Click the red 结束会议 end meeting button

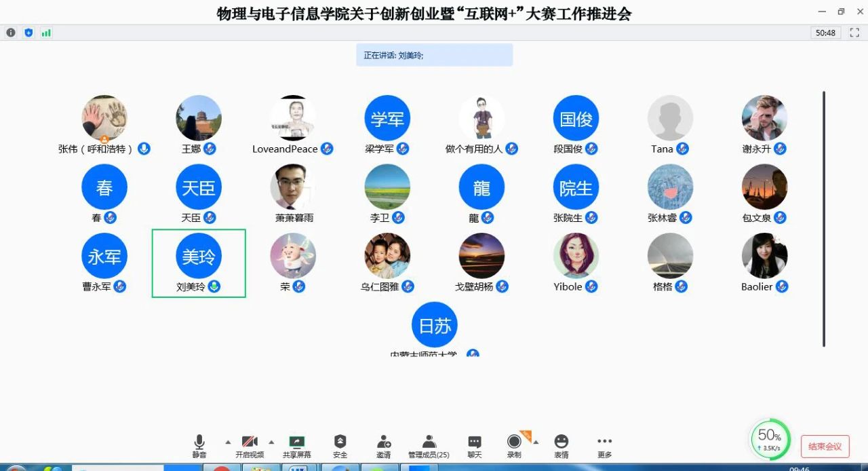pos(825,446)
